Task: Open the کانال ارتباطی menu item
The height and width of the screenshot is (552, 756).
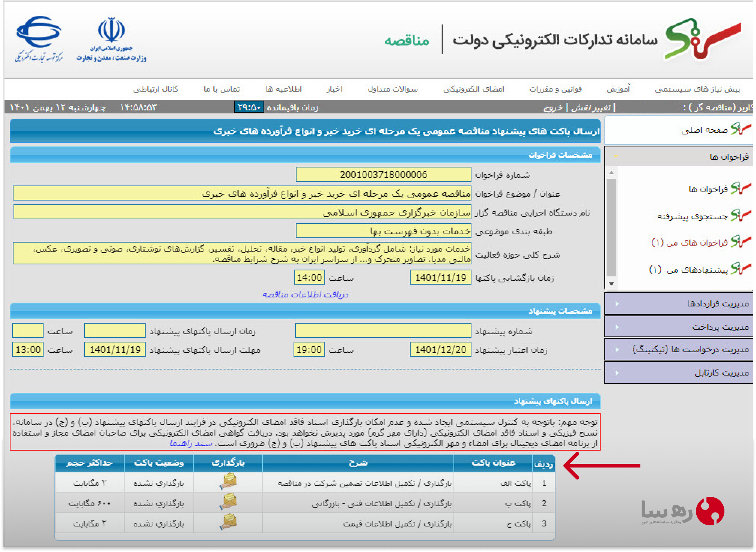Action: coord(155,89)
